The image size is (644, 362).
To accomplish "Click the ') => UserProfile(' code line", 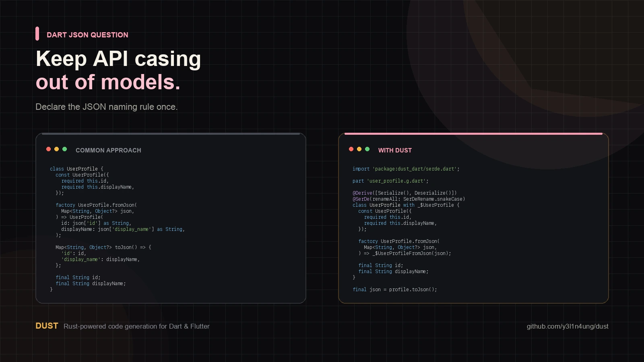I will 79,217.
